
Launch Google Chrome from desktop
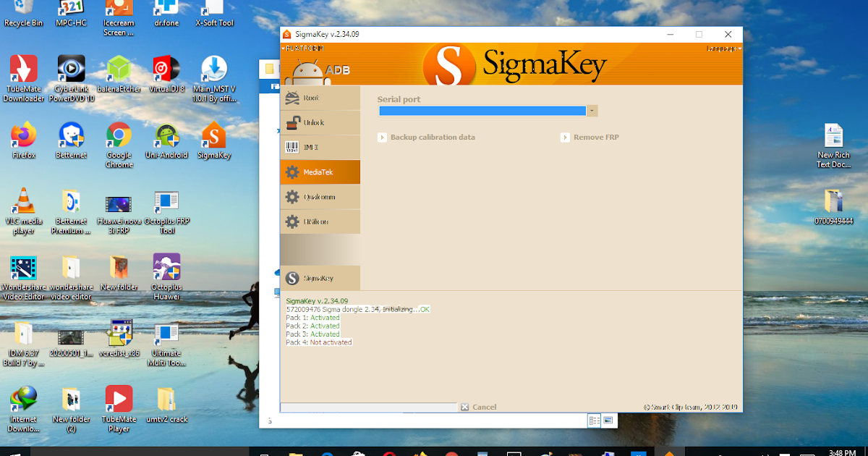click(119, 145)
